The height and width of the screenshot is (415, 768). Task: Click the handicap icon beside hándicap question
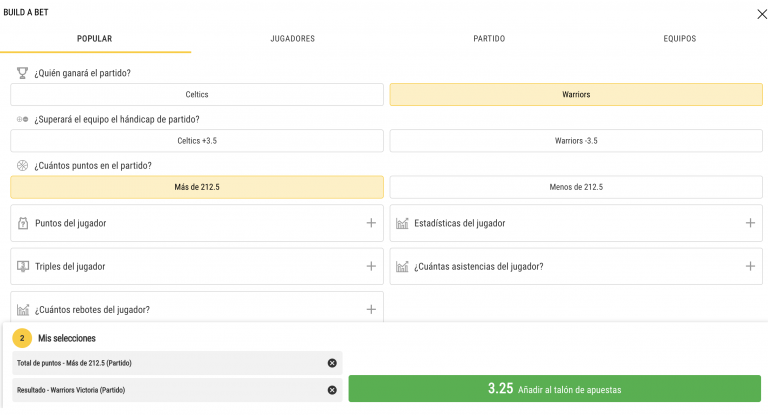tap(22, 119)
